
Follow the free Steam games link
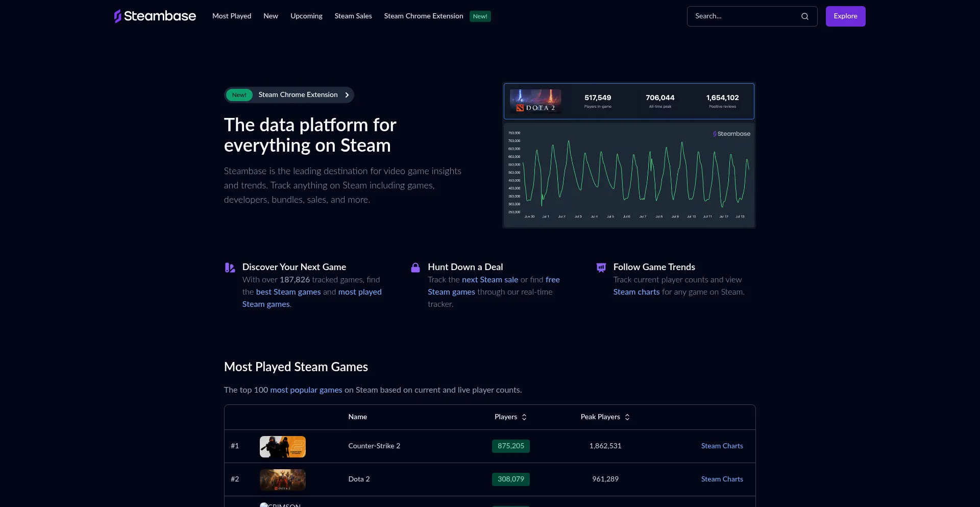click(x=494, y=286)
